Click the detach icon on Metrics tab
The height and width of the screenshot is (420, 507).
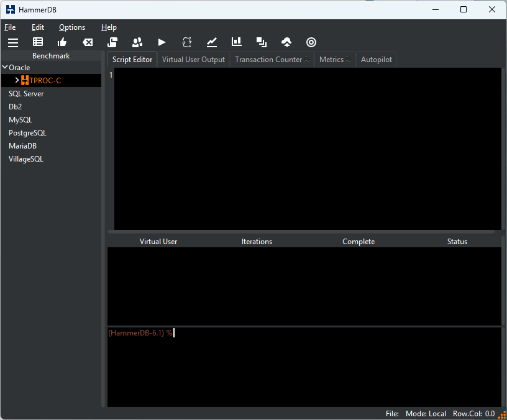pos(349,59)
